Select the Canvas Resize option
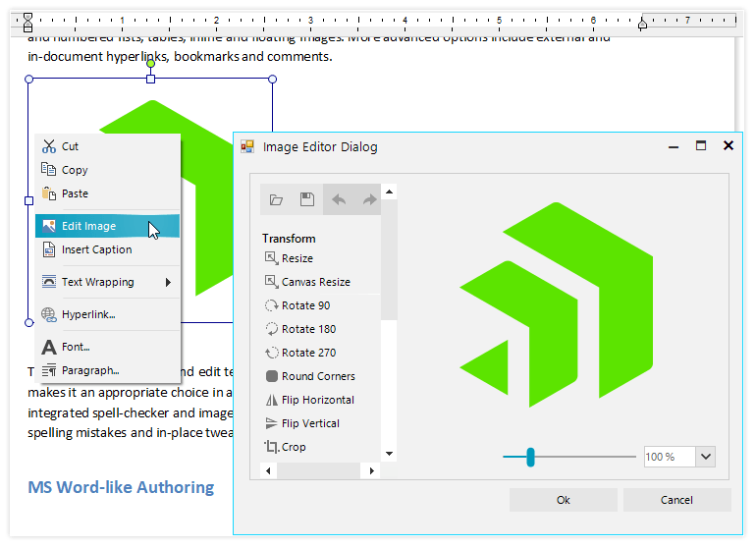The width and height of the screenshot is (756, 549). [307, 282]
